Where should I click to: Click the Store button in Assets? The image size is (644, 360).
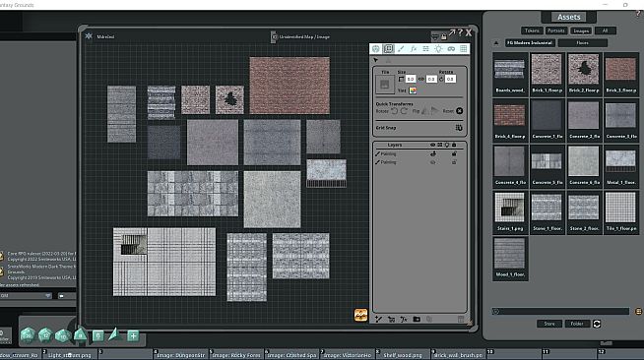click(x=549, y=324)
